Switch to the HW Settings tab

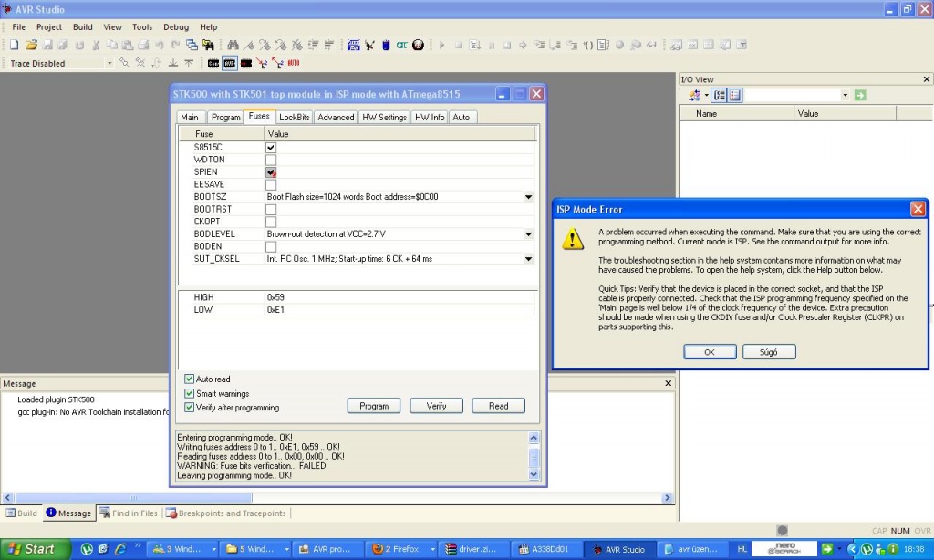pos(384,118)
